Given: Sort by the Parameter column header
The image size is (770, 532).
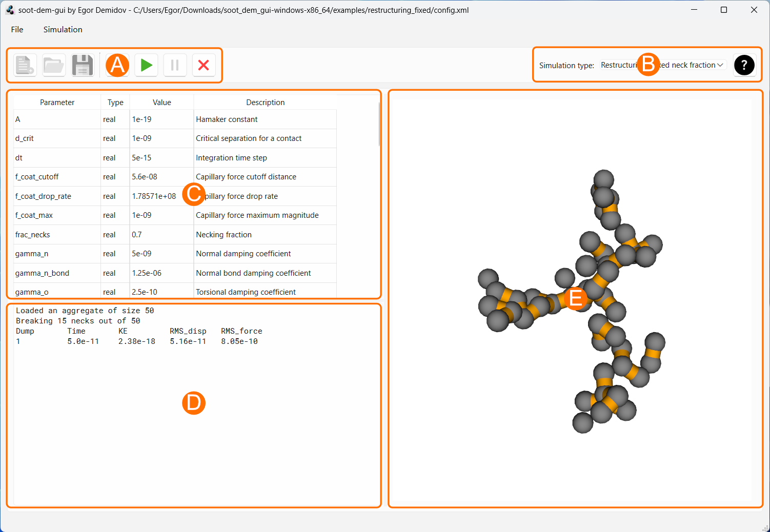Looking at the screenshot, I should (57, 103).
